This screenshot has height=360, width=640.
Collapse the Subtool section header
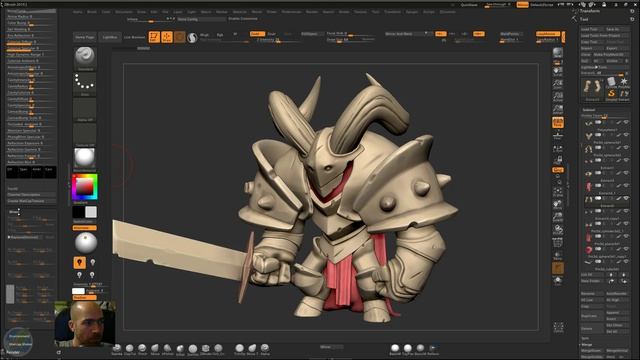[589, 110]
